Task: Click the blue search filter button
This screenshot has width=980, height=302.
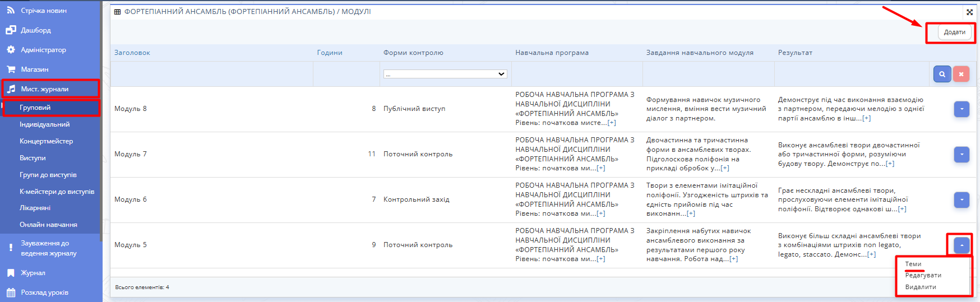Action: point(942,74)
